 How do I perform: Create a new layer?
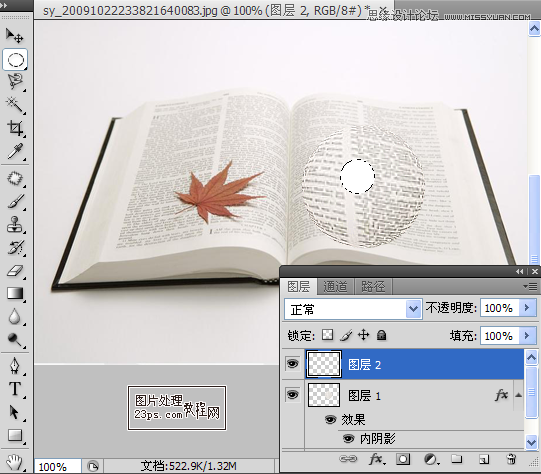(x=484, y=459)
